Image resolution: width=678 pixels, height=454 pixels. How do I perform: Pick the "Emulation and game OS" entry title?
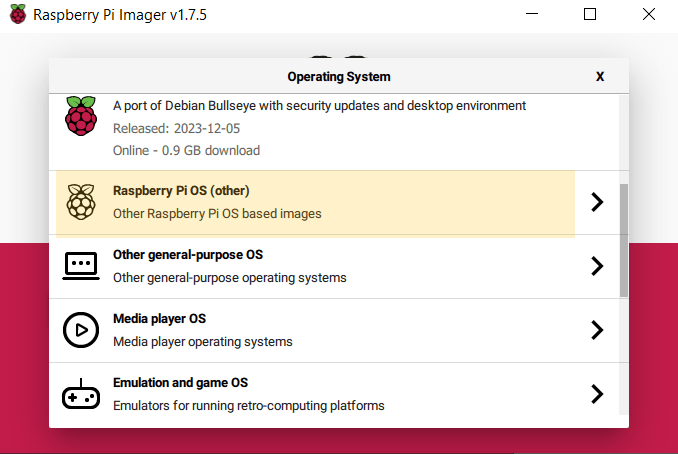180,383
